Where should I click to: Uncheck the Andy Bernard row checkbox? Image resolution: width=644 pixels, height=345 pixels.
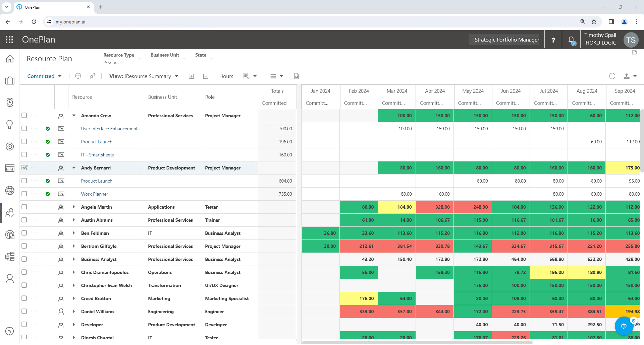point(24,167)
